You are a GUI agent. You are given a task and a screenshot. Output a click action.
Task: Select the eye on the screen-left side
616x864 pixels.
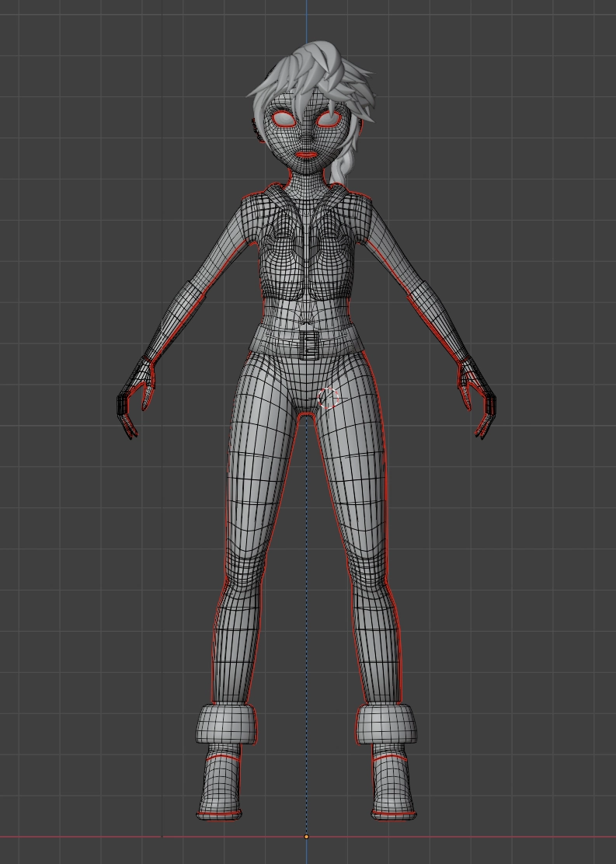point(283,119)
